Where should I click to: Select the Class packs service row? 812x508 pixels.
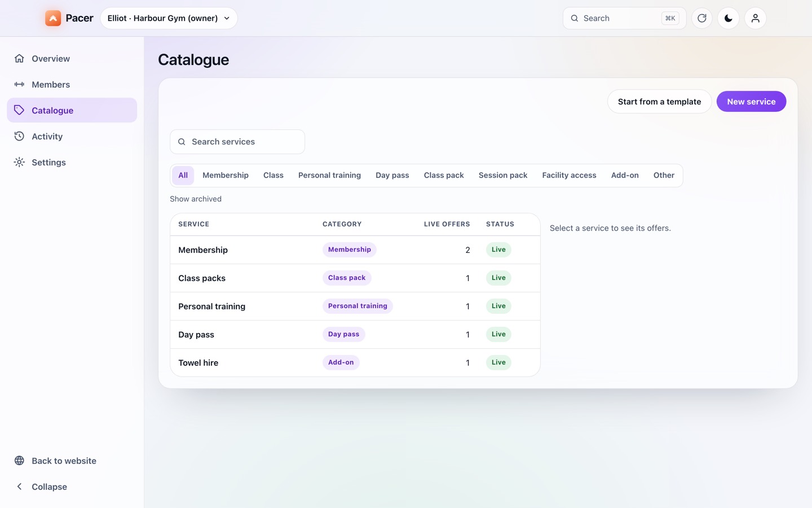pyautogui.click(x=355, y=278)
